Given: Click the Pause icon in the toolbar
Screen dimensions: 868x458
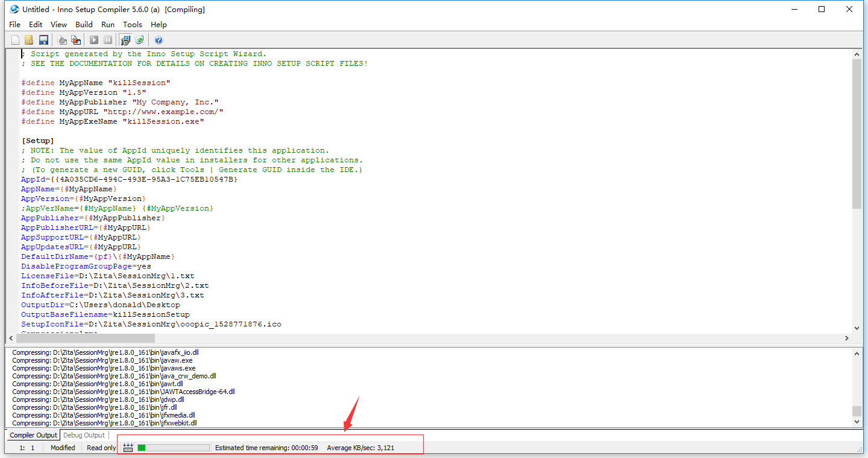Looking at the screenshot, I should pos(108,40).
